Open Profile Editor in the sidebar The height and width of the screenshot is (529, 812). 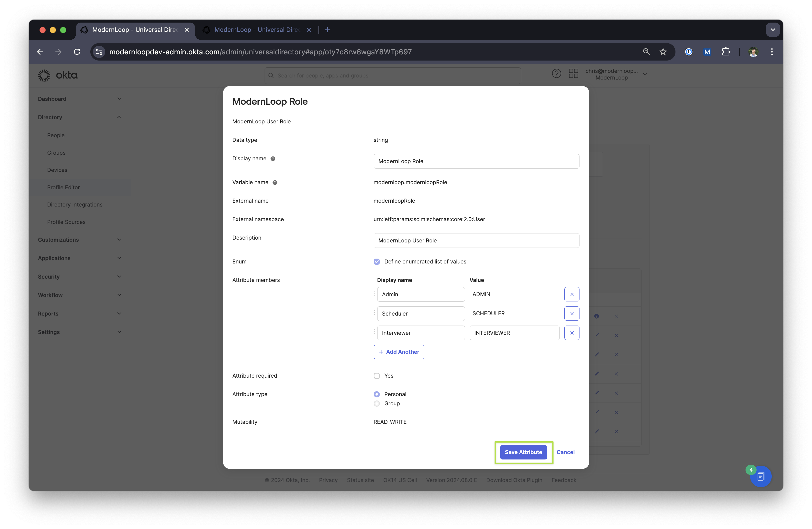pos(63,187)
